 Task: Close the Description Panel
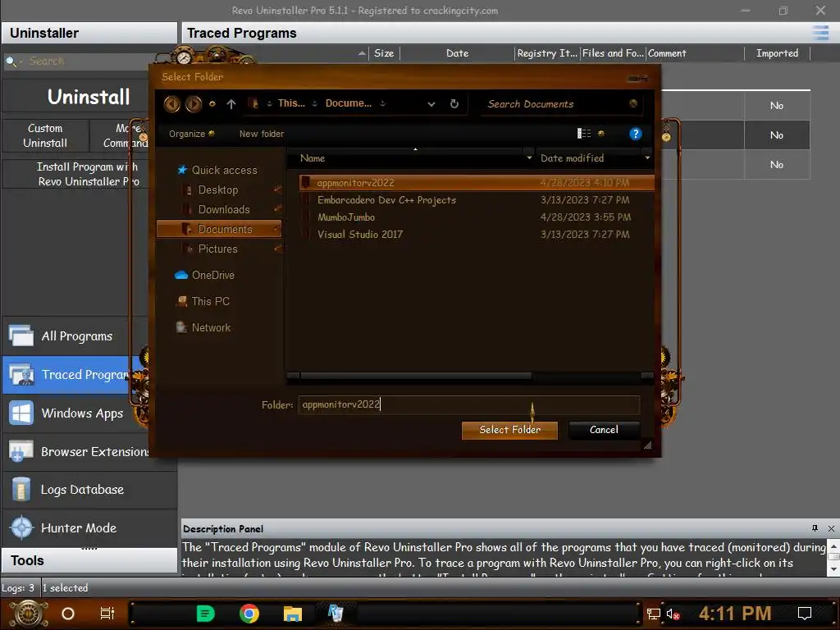[831, 528]
